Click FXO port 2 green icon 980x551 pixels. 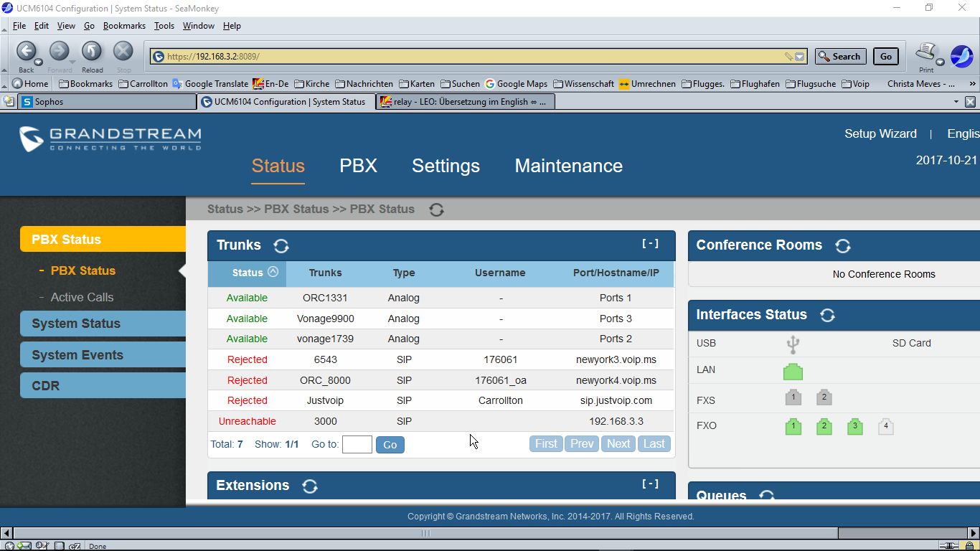point(824,426)
